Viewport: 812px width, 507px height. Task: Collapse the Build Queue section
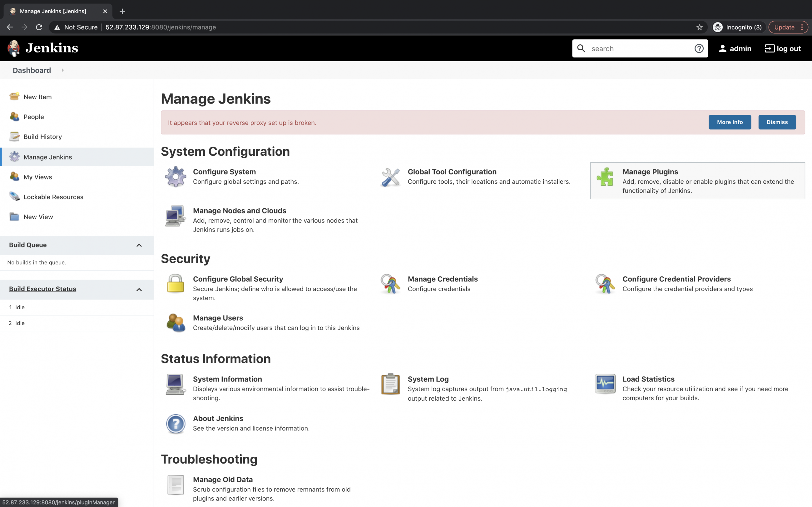(139, 245)
